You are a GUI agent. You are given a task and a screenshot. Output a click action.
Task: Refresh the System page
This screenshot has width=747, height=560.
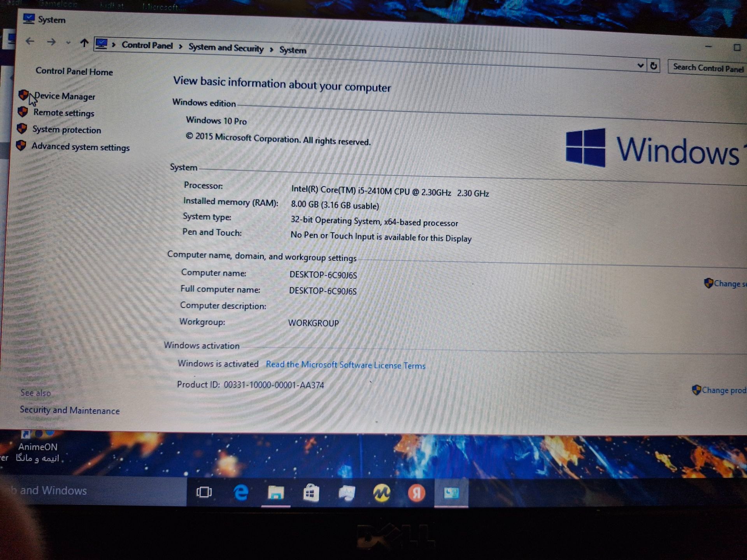point(654,66)
